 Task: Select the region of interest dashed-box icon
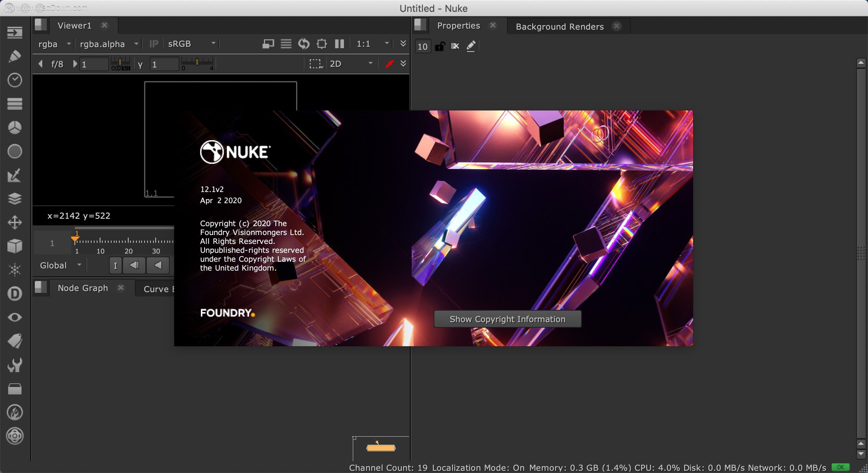316,64
